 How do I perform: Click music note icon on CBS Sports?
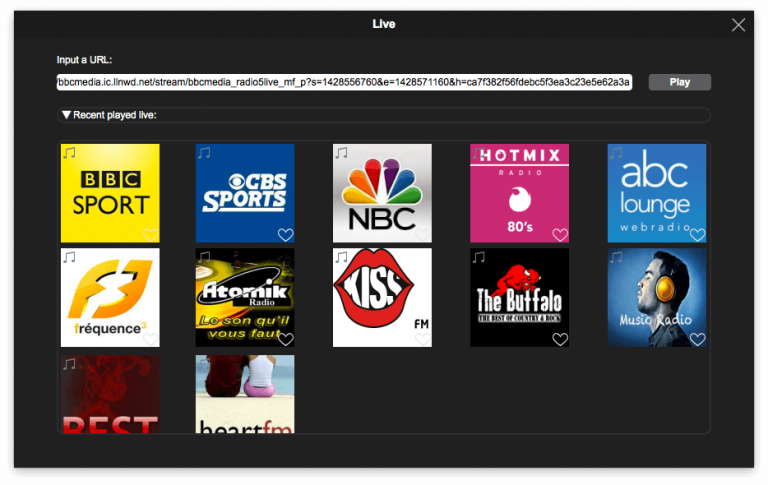pos(204,153)
